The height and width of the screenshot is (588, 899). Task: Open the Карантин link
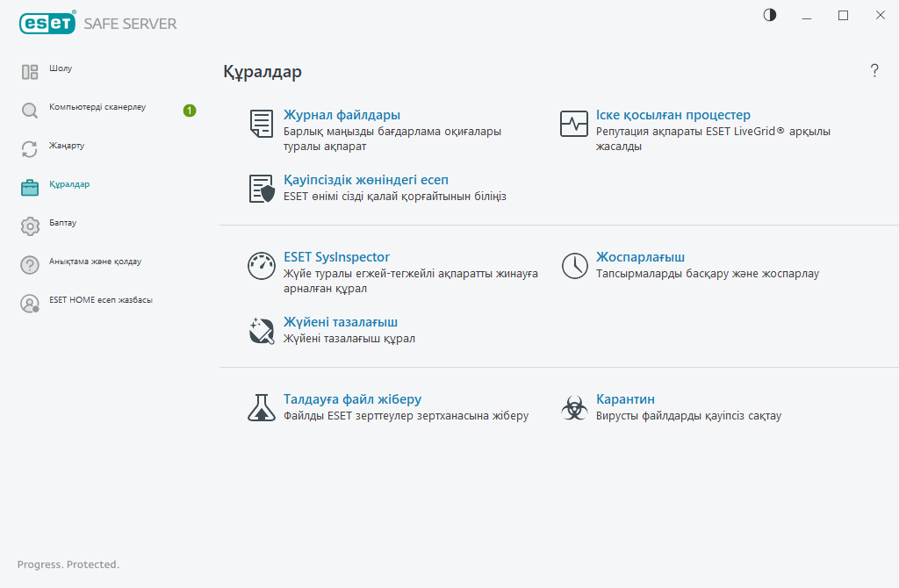coord(625,399)
